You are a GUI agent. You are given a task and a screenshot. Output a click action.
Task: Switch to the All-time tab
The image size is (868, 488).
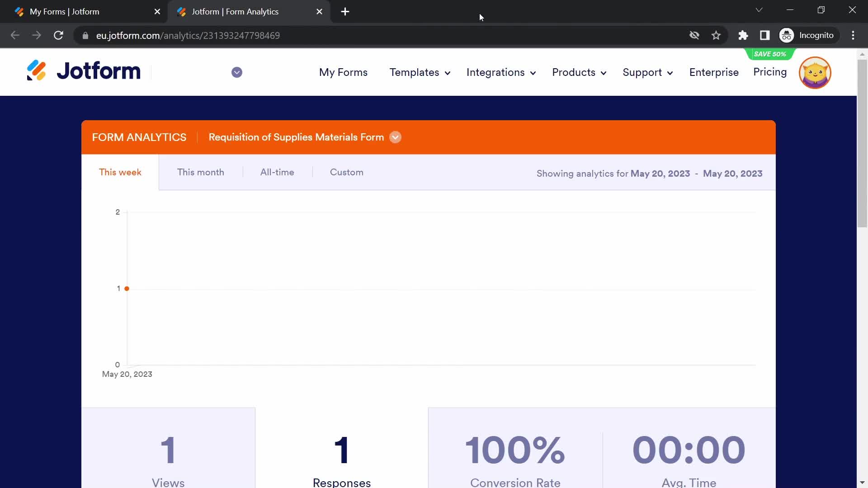tap(277, 172)
